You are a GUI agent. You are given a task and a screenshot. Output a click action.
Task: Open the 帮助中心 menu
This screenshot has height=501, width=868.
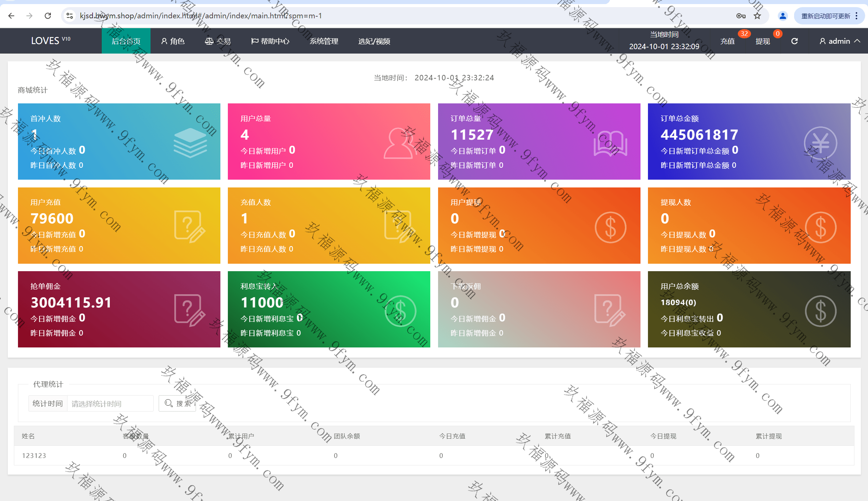tap(270, 41)
